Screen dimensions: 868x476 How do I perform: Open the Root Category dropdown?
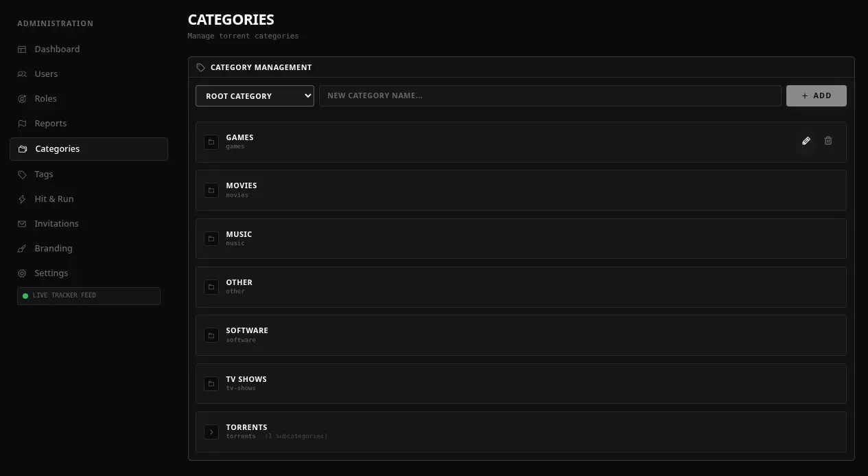(255, 96)
